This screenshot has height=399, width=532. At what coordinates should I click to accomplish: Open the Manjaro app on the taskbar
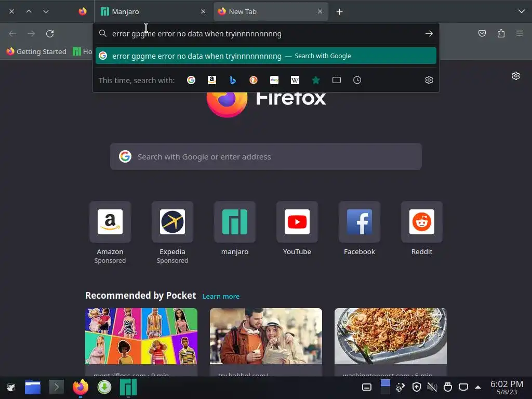tap(128, 387)
